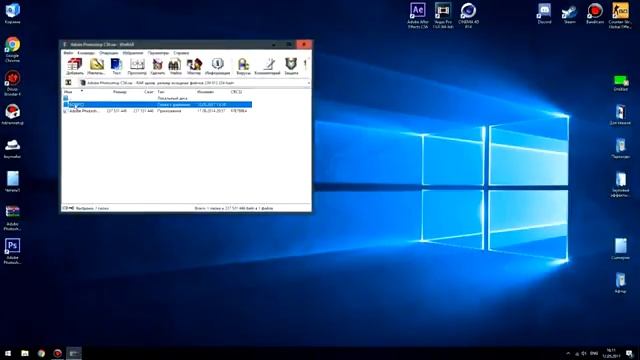Screen dimensions: 640x360
Task: Click the Bandicam icon in the taskbar
Action: (58, 353)
